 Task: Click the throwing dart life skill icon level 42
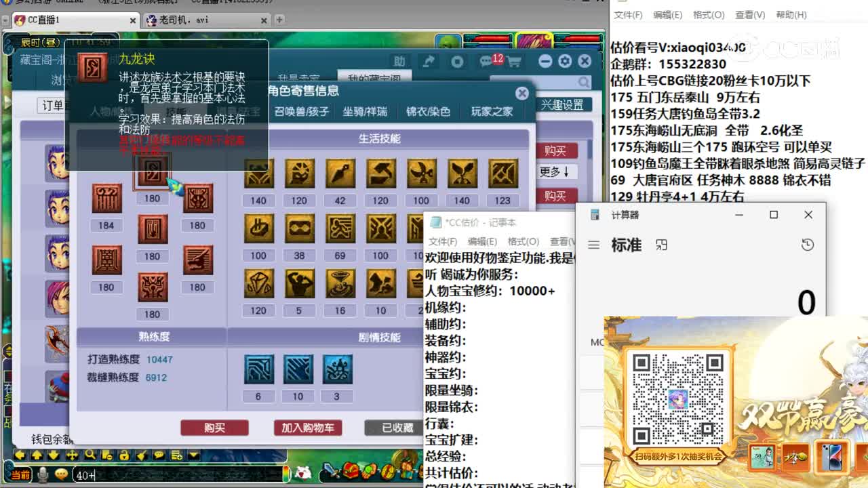pos(340,174)
